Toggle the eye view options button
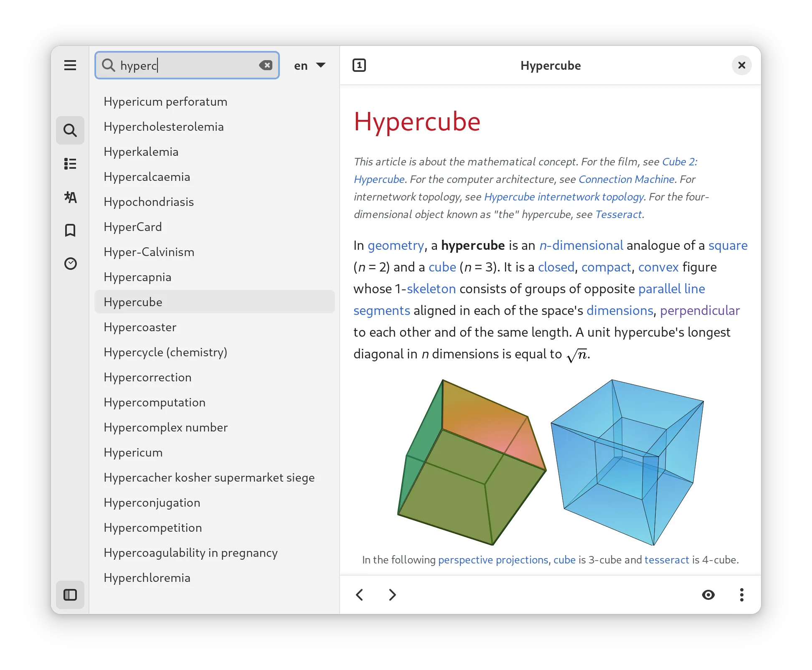The height and width of the screenshot is (670, 812). click(708, 594)
